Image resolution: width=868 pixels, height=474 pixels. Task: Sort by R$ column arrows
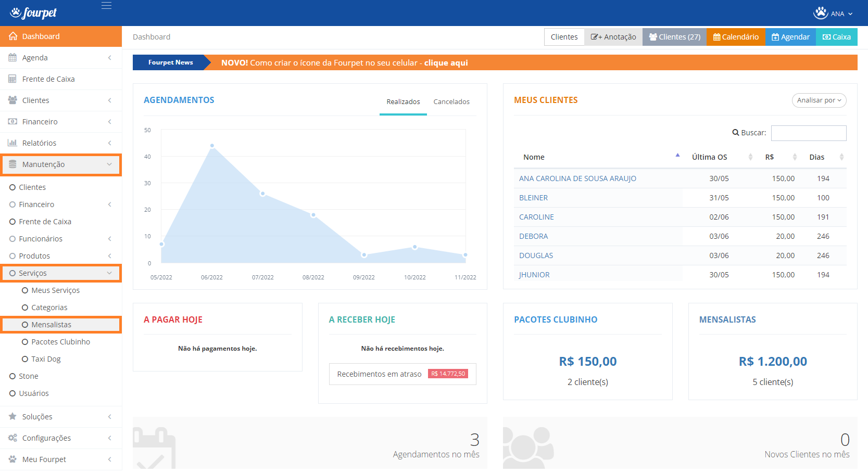(x=795, y=157)
